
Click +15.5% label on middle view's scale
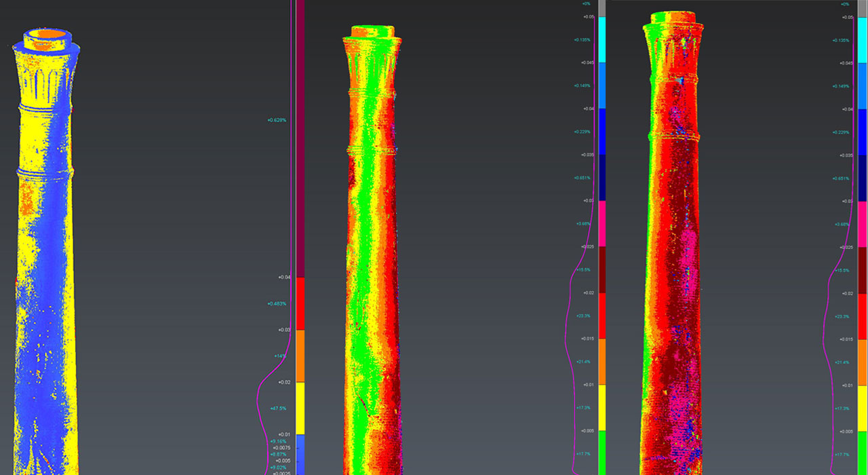point(583,270)
